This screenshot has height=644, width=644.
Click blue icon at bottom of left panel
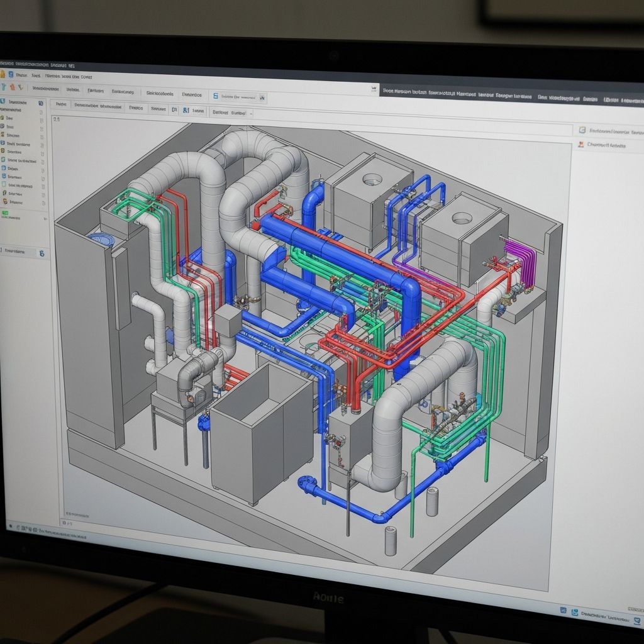click(x=42, y=253)
